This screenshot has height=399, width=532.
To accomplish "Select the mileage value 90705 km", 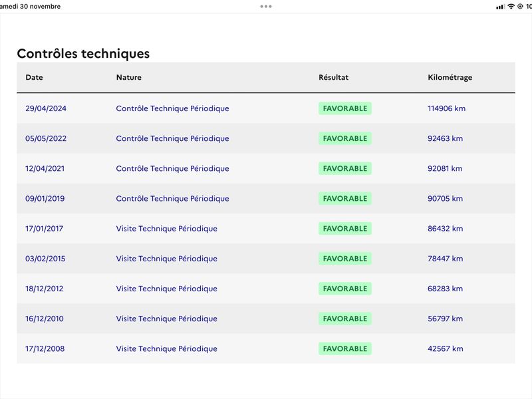I will click(445, 198).
